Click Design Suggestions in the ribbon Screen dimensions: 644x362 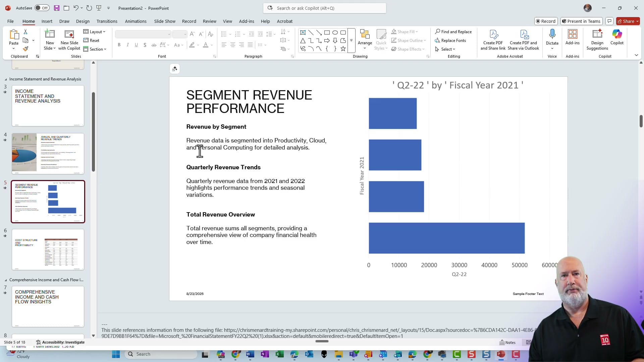click(x=597, y=39)
